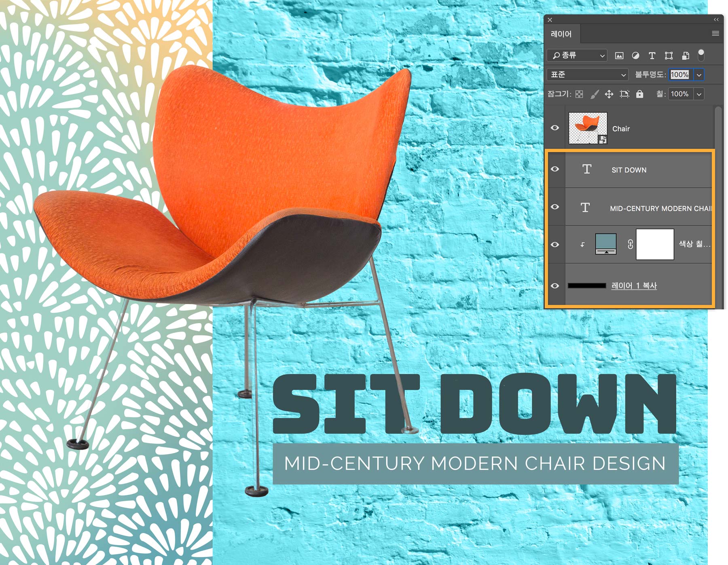The height and width of the screenshot is (565, 728).
Task: Lock layer position move icon
Action: (609, 94)
